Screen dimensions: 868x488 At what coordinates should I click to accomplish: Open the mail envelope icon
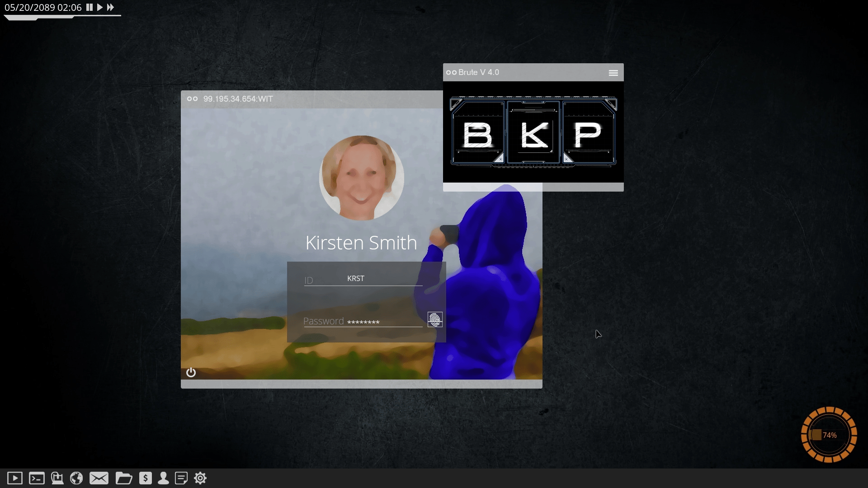click(x=99, y=478)
